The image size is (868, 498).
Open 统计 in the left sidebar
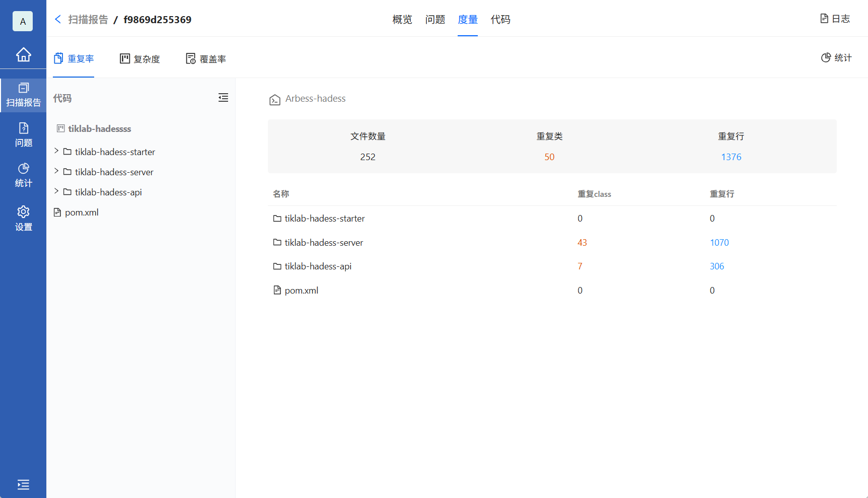[23, 175]
